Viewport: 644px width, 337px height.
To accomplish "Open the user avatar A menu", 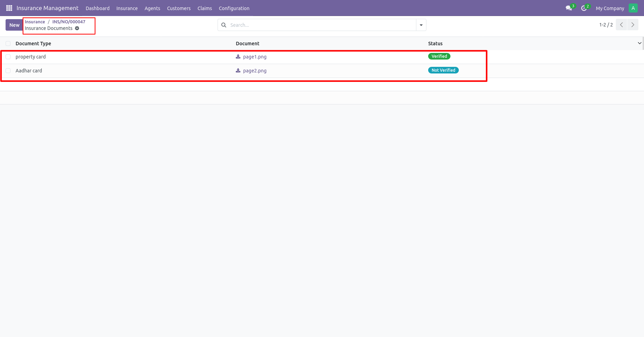I will (x=633, y=8).
